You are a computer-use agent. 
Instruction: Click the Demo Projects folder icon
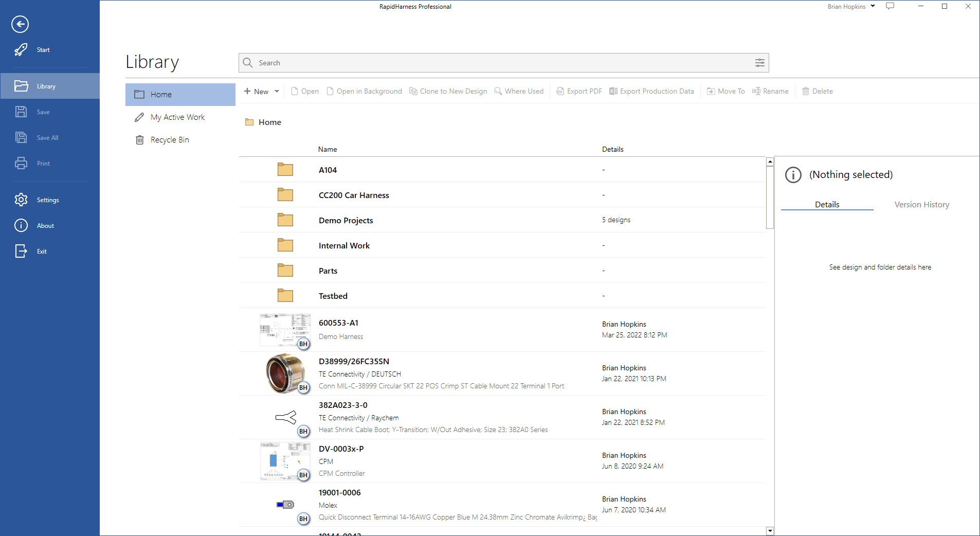285,220
